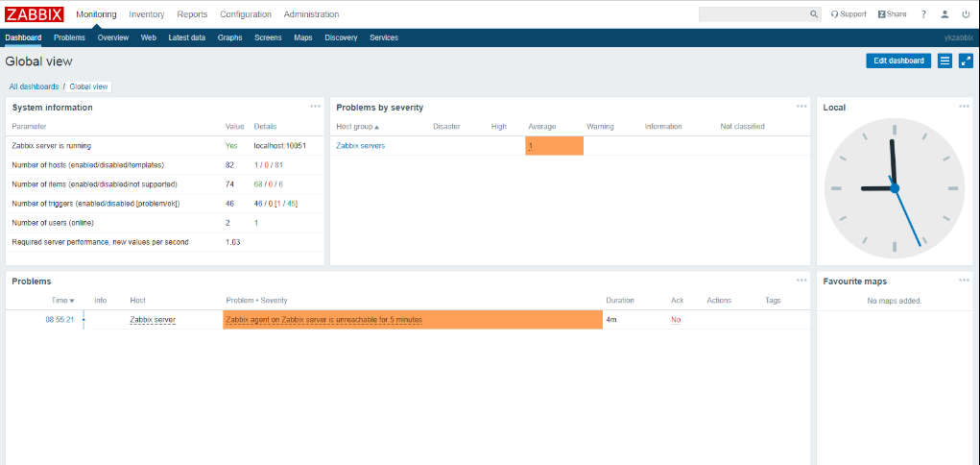Click the Number of hosts row label
The width and height of the screenshot is (980, 465).
tap(88, 165)
